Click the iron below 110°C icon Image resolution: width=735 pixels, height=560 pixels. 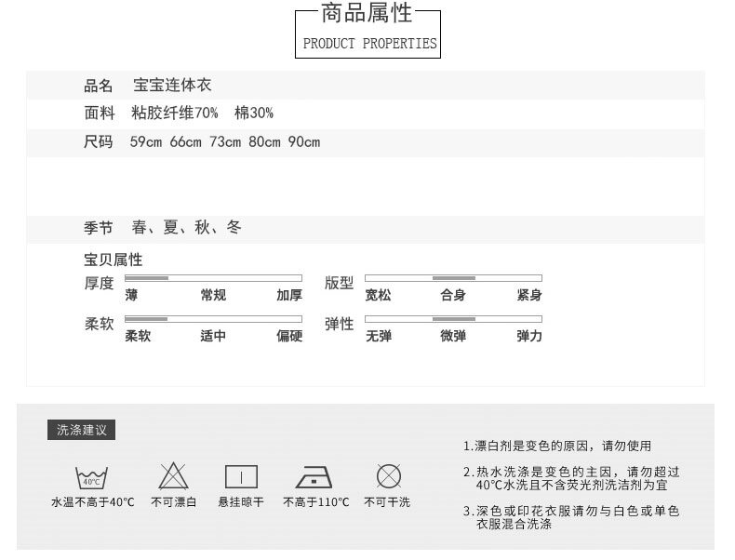coord(314,477)
